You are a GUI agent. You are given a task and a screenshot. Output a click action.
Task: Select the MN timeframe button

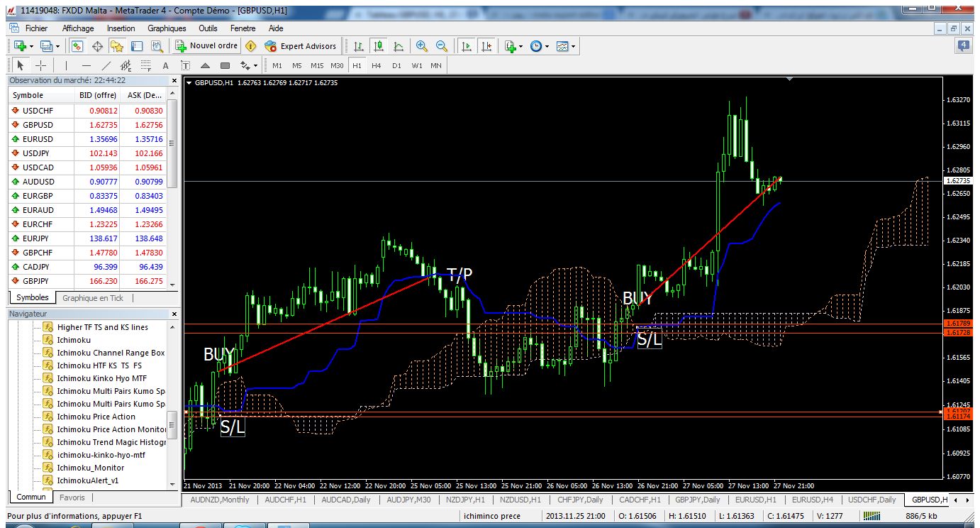(436, 65)
